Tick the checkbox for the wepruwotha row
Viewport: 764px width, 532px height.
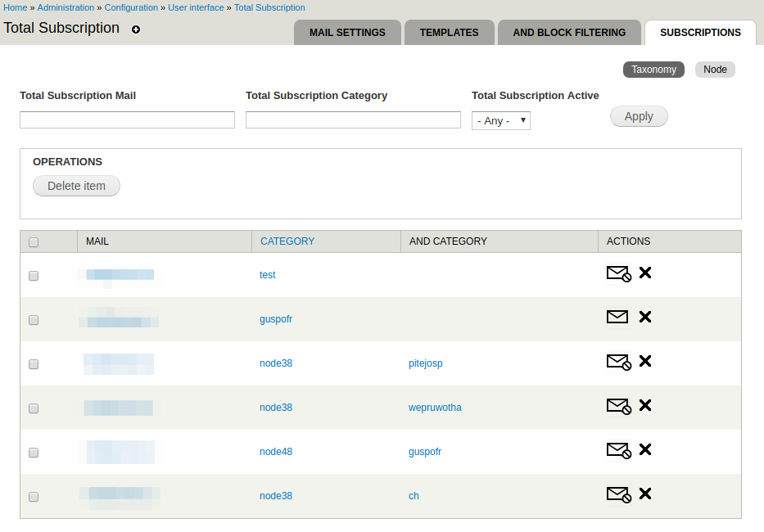34,408
